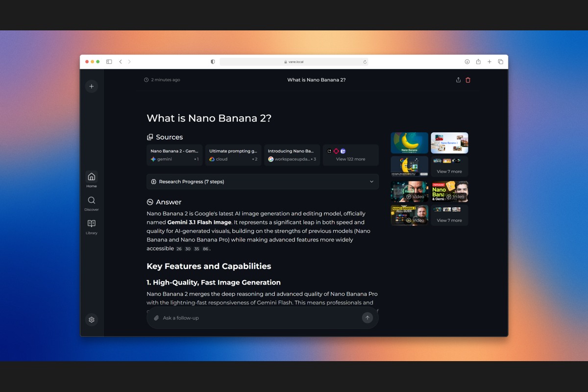The image size is (588, 392).
Task: Click the vane.local address bar
Action: point(294,62)
